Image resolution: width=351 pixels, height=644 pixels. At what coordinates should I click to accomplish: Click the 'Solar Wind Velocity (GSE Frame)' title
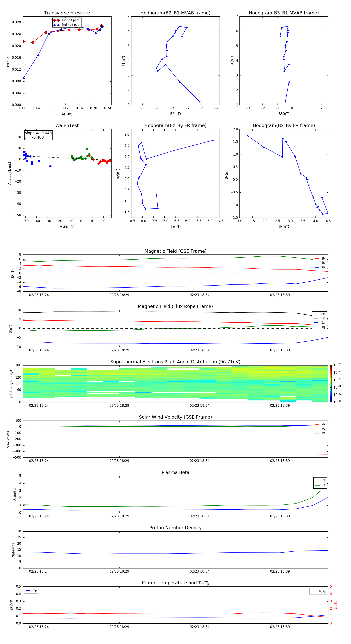click(175, 417)
